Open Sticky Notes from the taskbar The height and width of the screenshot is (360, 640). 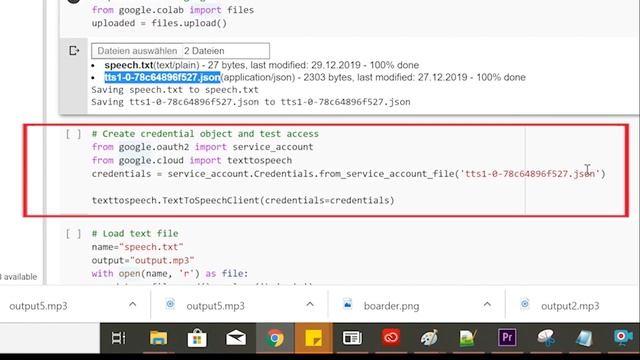tap(313, 338)
